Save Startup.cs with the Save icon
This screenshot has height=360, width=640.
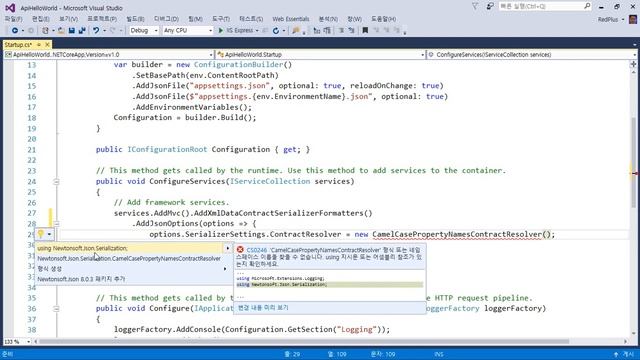click(x=72, y=31)
